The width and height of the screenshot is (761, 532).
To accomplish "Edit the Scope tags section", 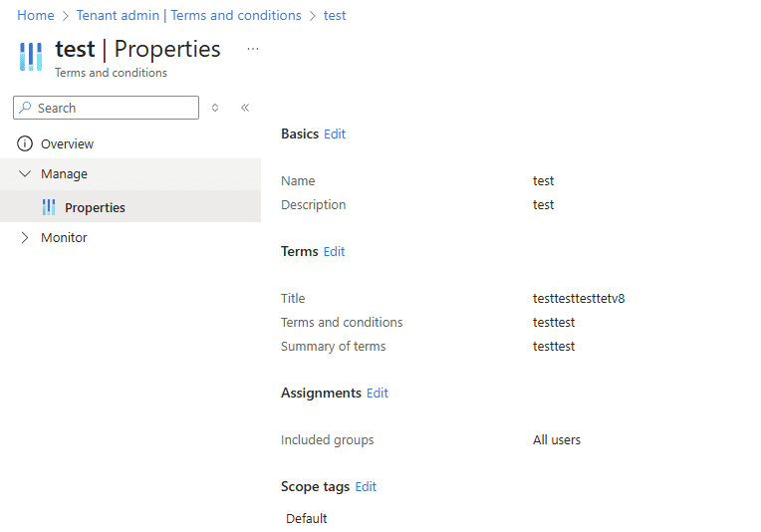I will (366, 486).
